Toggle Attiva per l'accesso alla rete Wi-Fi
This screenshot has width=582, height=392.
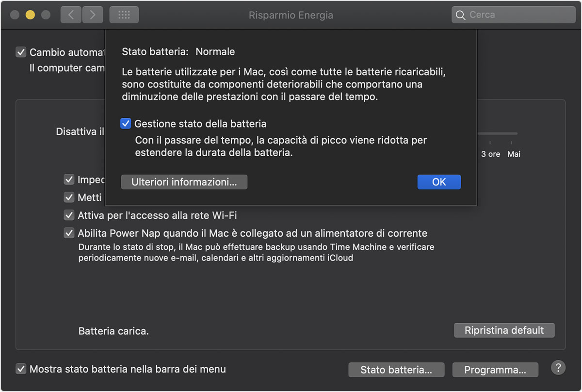tap(69, 215)
